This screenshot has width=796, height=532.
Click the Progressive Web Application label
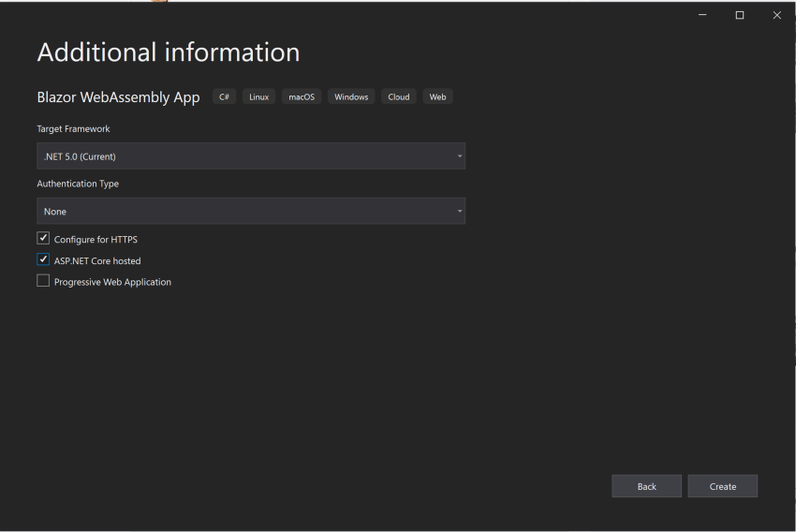tap(112, 282)
